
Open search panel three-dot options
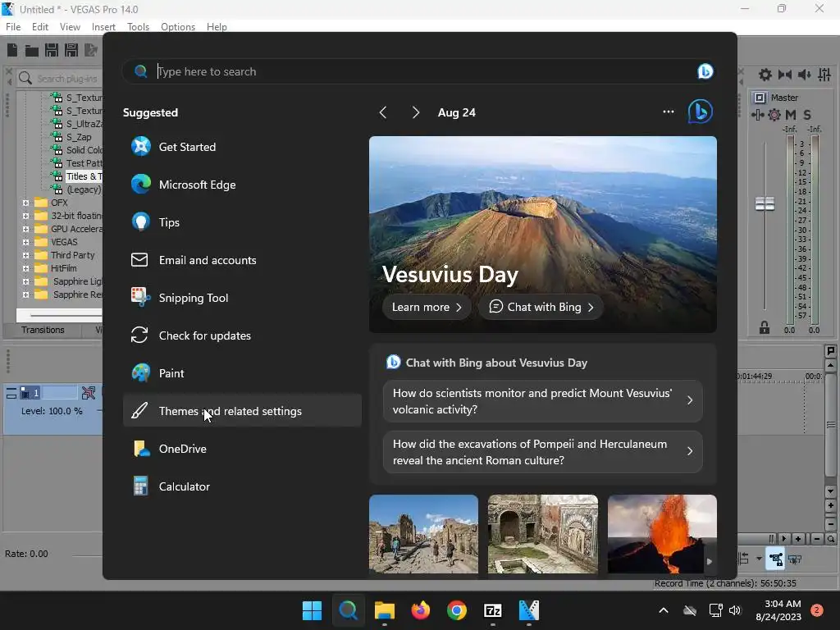click(x=668, y=112)
